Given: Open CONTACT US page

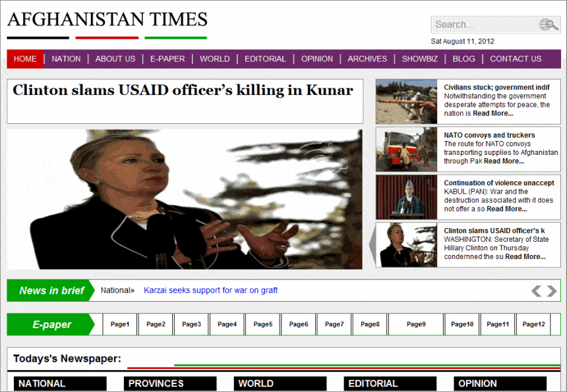Looking at the screenshot, I should point(516,59).
